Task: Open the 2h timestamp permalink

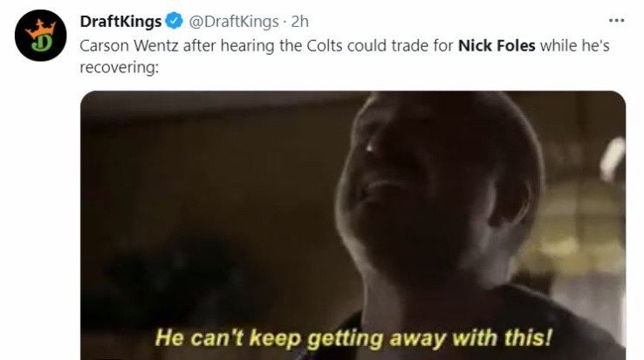Action: point(300,21)
